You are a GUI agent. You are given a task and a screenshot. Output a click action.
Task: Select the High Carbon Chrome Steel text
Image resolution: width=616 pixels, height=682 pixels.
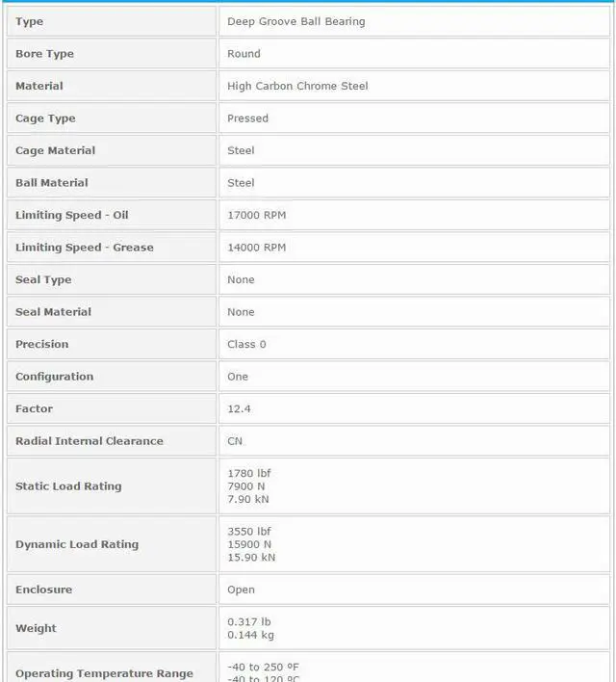[297, 86]
